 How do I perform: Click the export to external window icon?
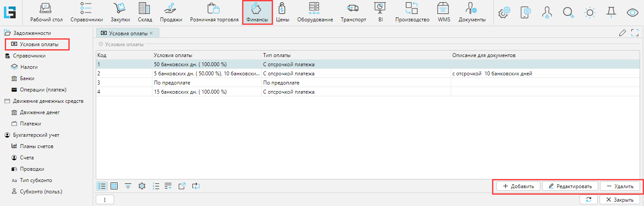click(x=182, y=186)
